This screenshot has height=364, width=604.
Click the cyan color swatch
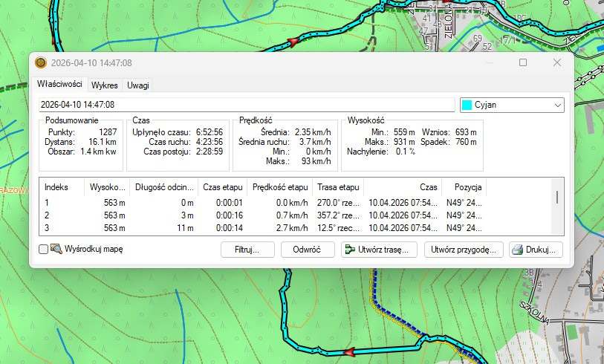pyautogui.click(x=467, y=105)
